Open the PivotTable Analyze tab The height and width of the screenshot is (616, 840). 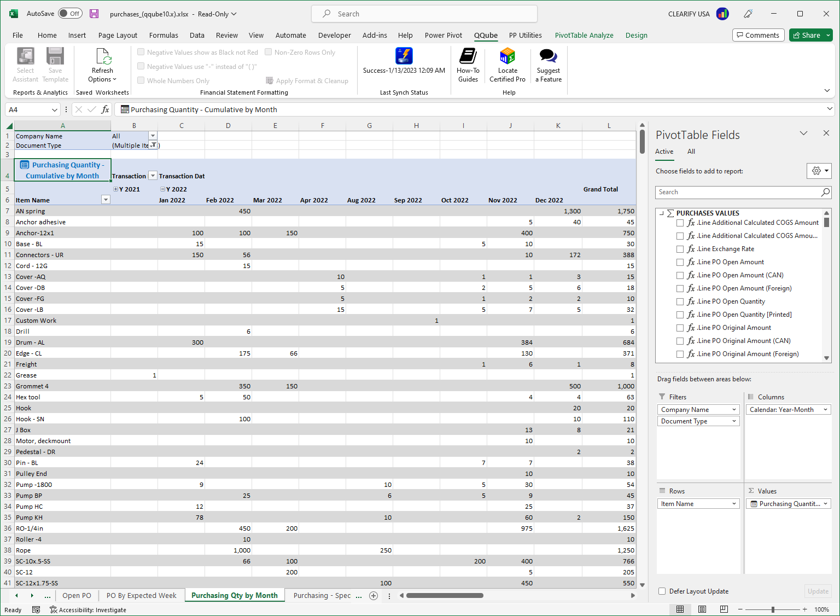[584, 35]
